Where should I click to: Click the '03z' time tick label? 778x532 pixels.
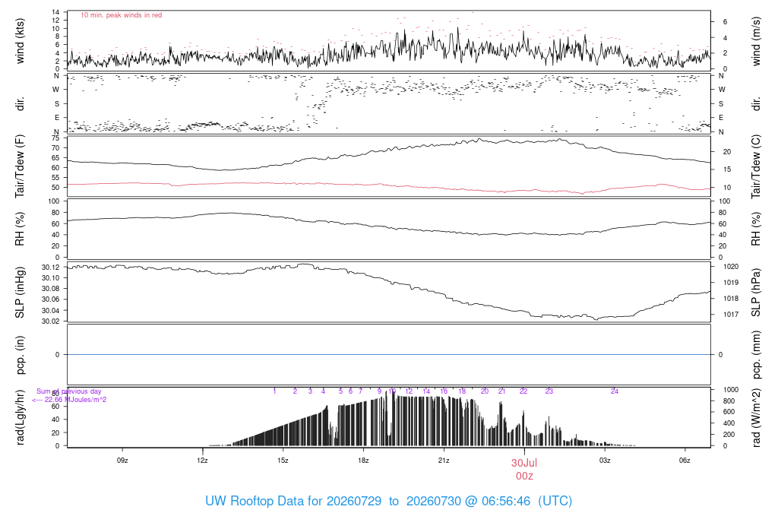coord(604,461)
